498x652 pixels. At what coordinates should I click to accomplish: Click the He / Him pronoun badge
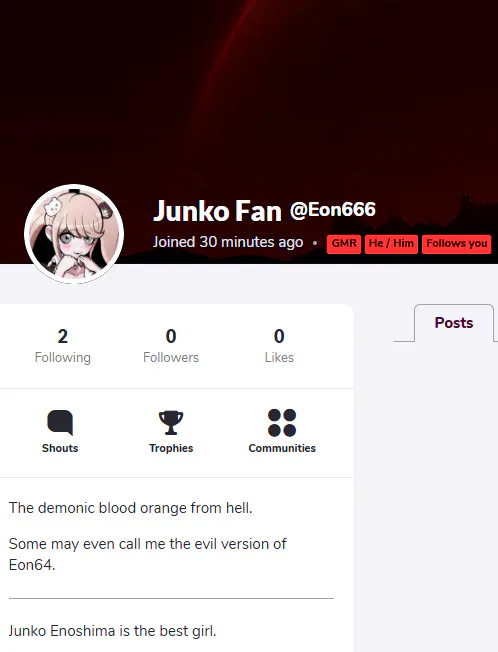pyautogui.click(x=391, y=244)
